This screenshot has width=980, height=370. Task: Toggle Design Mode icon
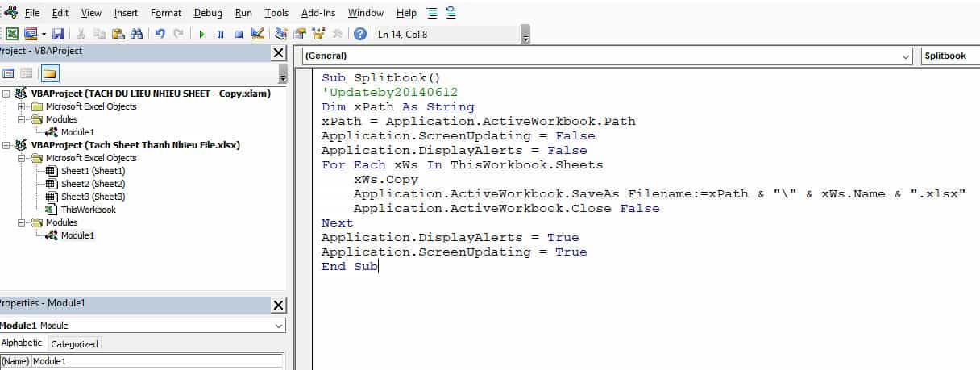coord(258,34)
